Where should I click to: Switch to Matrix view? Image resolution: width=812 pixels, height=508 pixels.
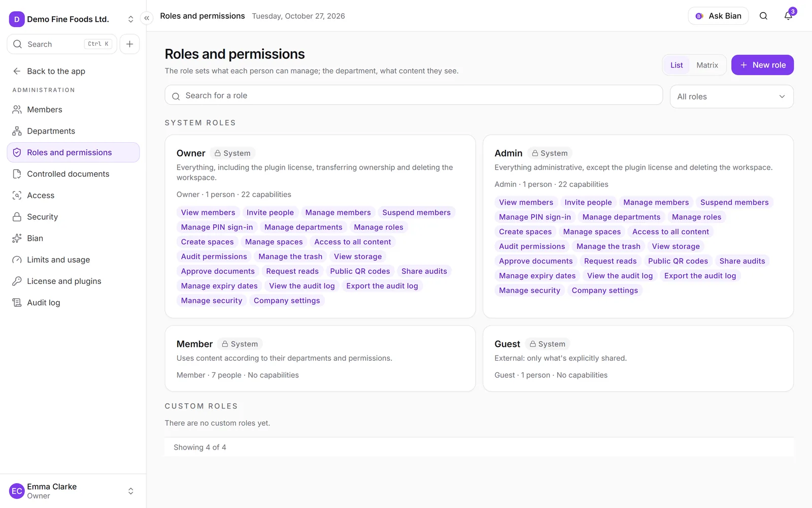707,65
